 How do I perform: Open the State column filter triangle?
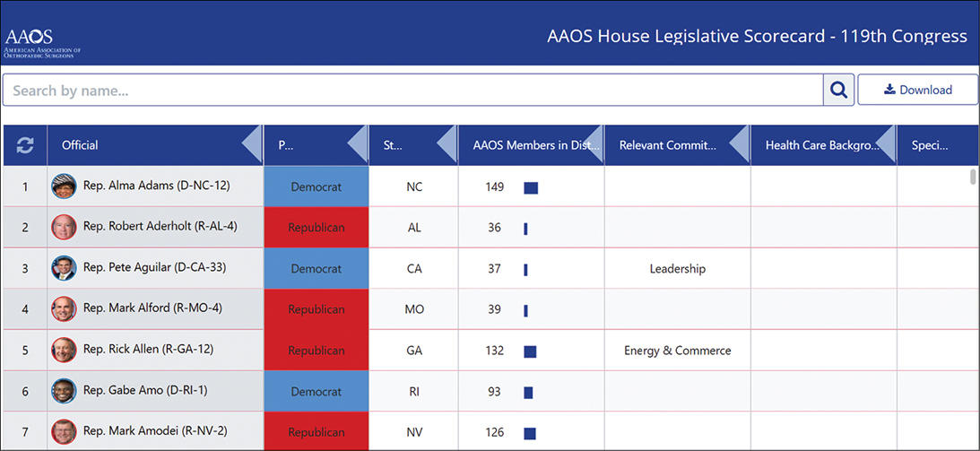[x=446, y=145]
